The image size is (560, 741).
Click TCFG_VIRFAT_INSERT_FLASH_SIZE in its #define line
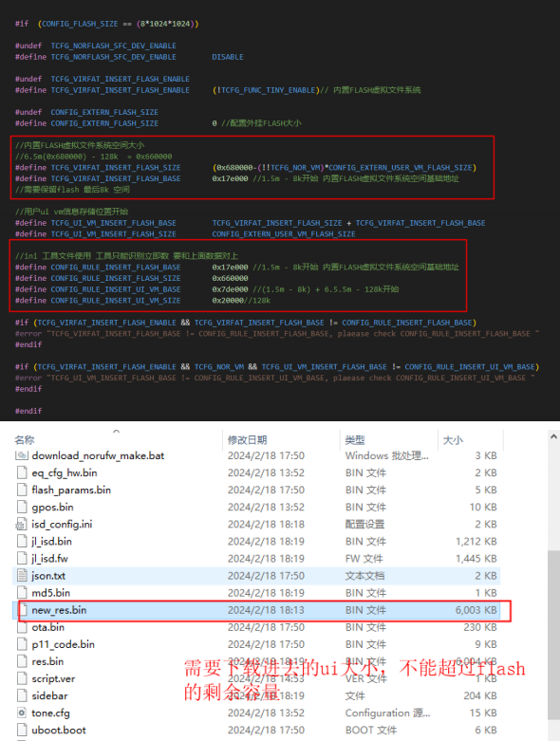pos(116,168)
